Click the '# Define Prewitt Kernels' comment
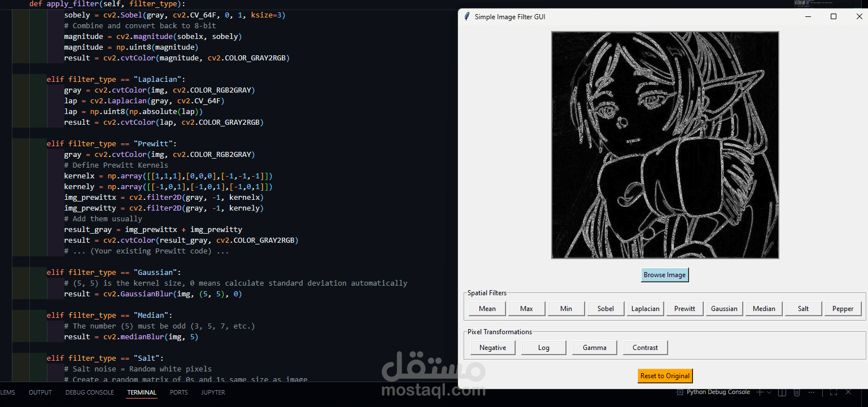 [116, 165]
